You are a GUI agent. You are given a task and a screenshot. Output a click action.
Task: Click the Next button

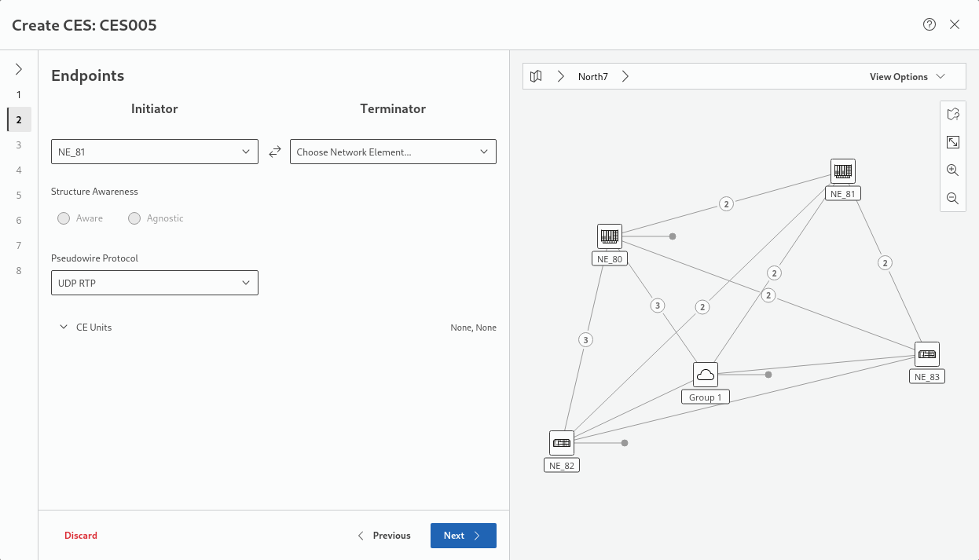coord(463,536)
